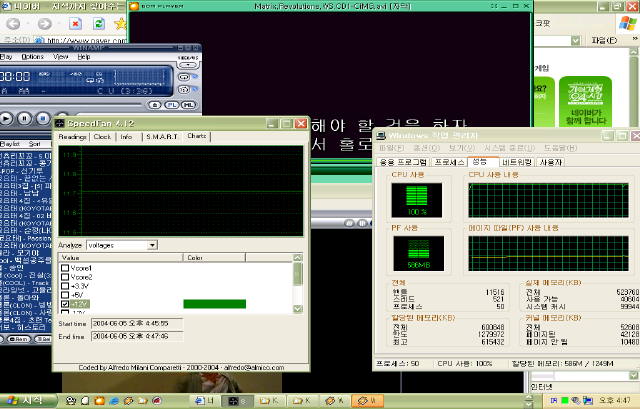Click the SpeedFan list scroll-up arrow

pos(298,258)
